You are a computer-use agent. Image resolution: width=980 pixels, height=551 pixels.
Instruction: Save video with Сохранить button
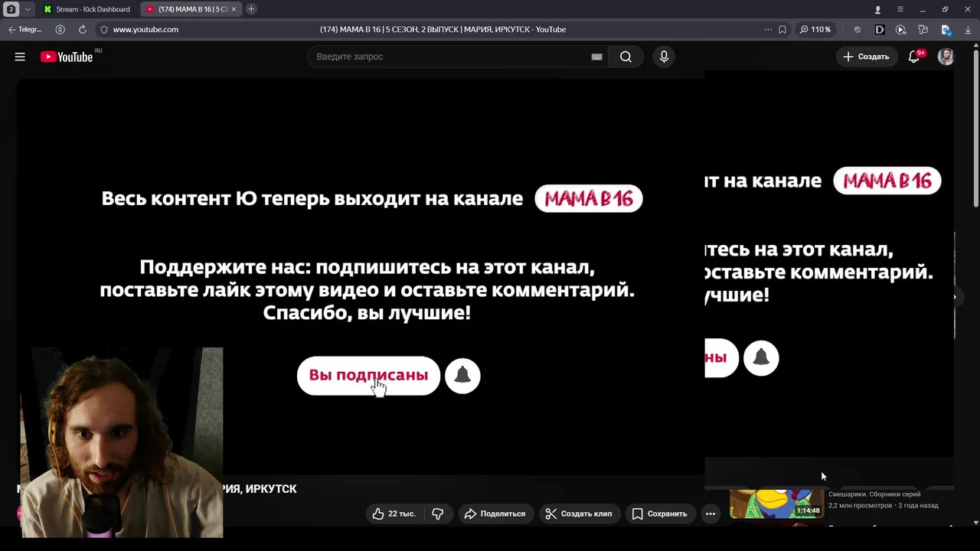pos(659,514)
